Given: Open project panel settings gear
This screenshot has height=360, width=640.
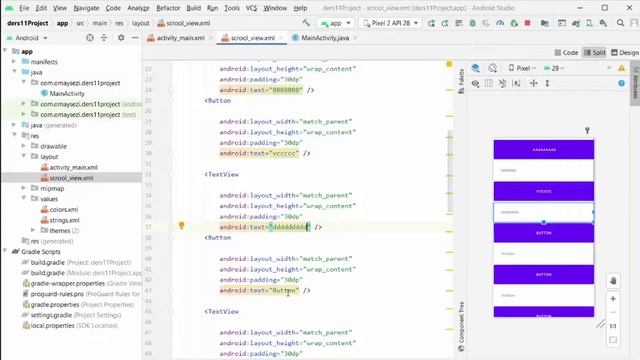Looking at the screenshot, I should click(x=121, y=38).
